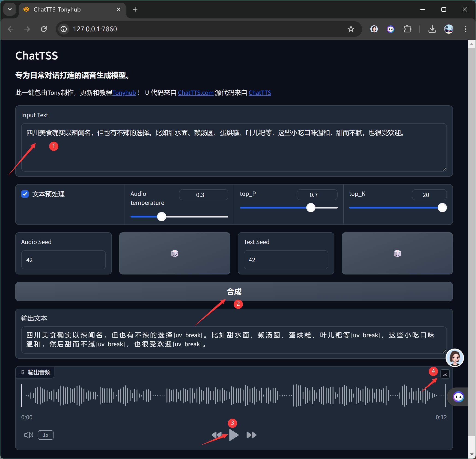Adjust the top_P slider handle
476x459 pixels.
pyautogui.click(x=311, y=208)
